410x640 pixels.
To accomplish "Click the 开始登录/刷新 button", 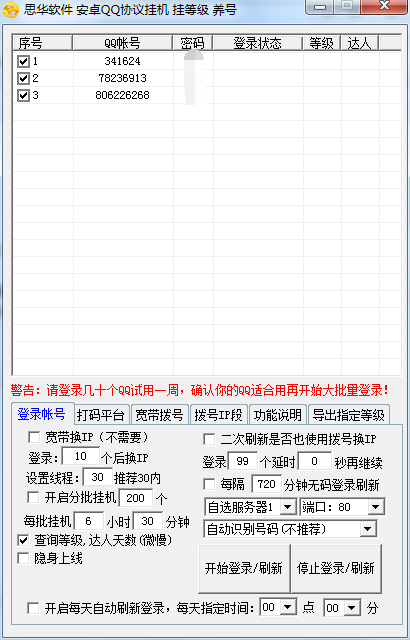I will (x=244, y=568).
